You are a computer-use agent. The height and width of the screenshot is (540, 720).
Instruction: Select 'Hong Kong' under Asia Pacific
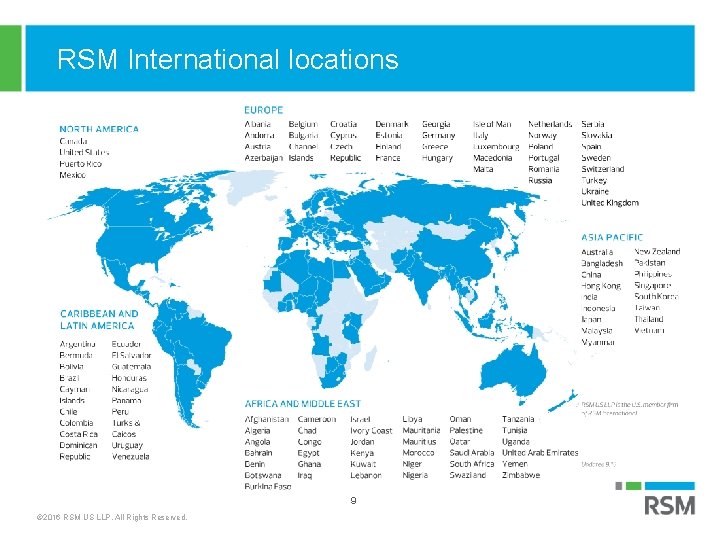pyautogui.click(x=601, y=286)
